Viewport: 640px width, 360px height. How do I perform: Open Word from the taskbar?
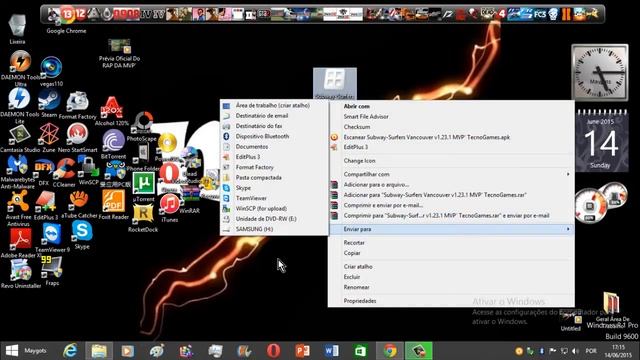(x=331, y=351)
